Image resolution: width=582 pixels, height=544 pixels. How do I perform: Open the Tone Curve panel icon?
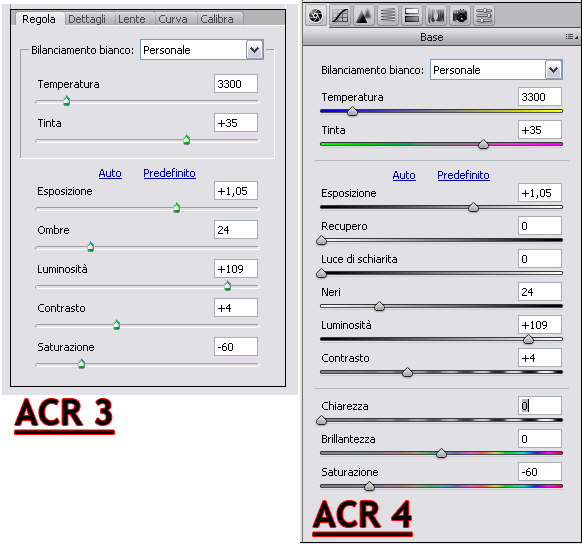pos(340,16)
